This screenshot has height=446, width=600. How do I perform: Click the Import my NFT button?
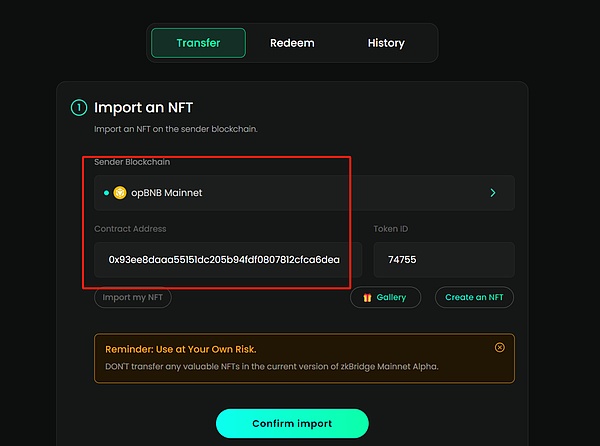133,297
